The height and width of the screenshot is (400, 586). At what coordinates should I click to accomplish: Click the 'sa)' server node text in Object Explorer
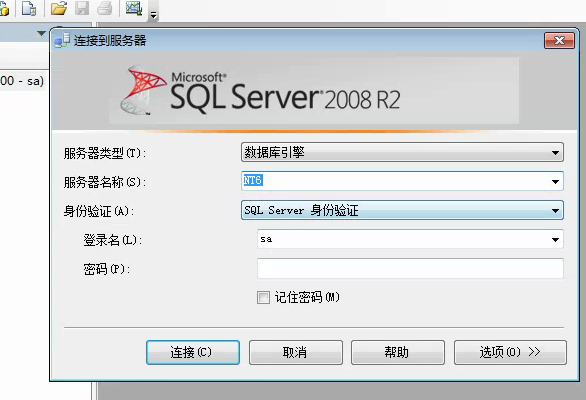[x=36, y=81]
